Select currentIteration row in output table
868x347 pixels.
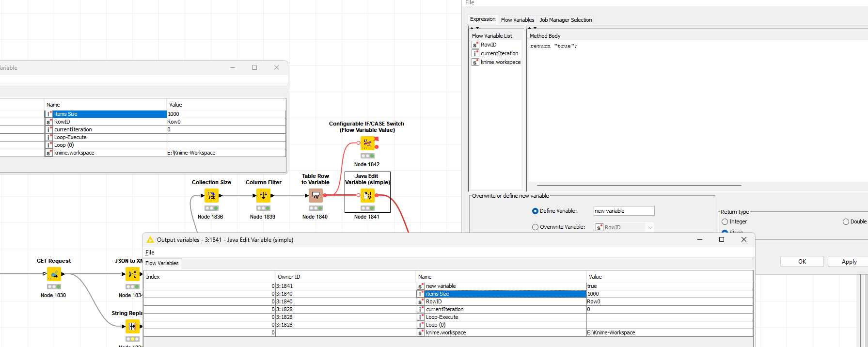pyautogui.click(x=448, y=309)
